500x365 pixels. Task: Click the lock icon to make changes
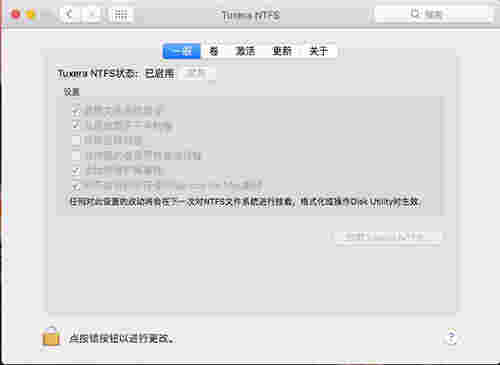[51, 336]
